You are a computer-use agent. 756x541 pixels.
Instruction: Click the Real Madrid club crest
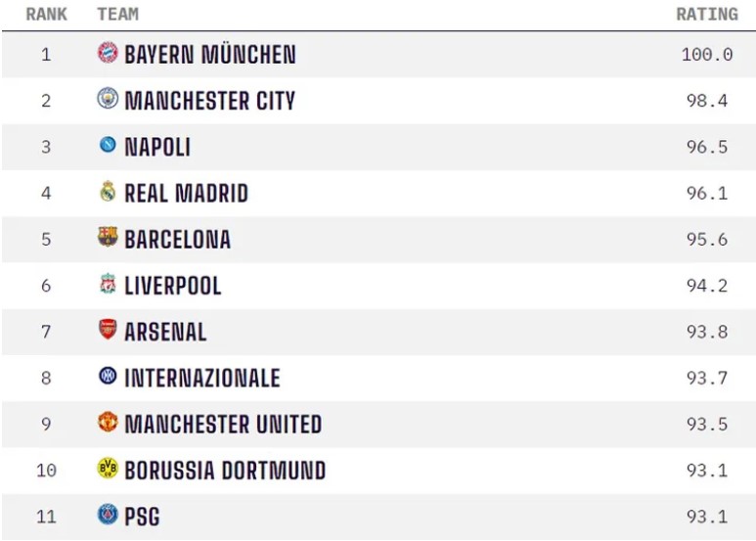coord(108,192)
